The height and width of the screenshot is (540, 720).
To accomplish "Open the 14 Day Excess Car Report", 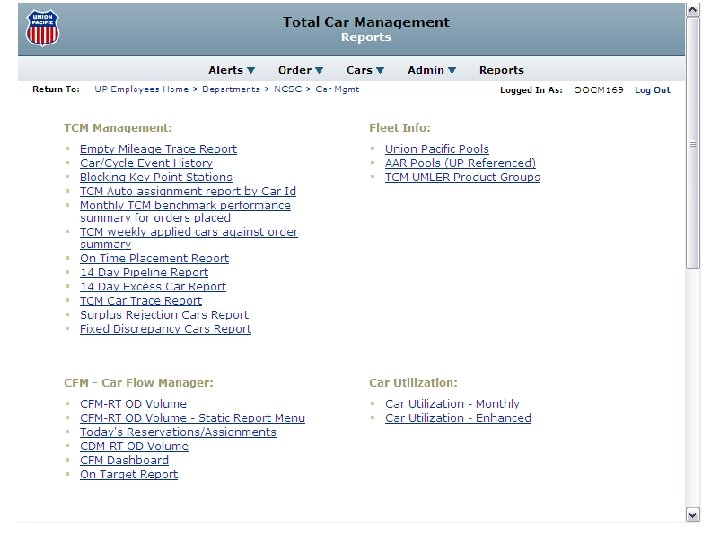I will [x=153, y=287].
